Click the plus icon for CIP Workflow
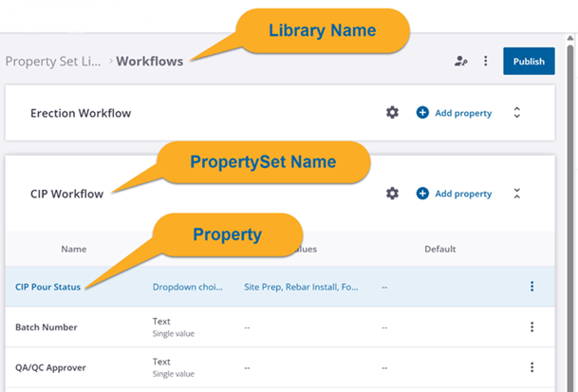Image resolution: width=578 pixels, height=392 pixels. point(422,194)
